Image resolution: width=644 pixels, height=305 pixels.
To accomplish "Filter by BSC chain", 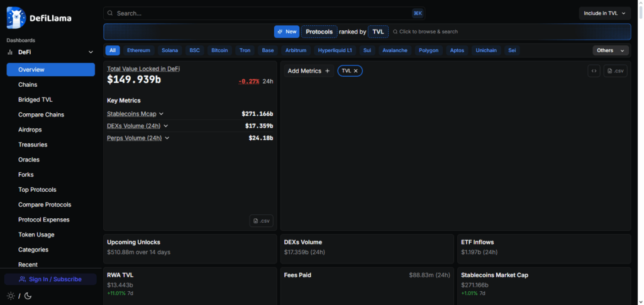I will click(x=195, y=50).
